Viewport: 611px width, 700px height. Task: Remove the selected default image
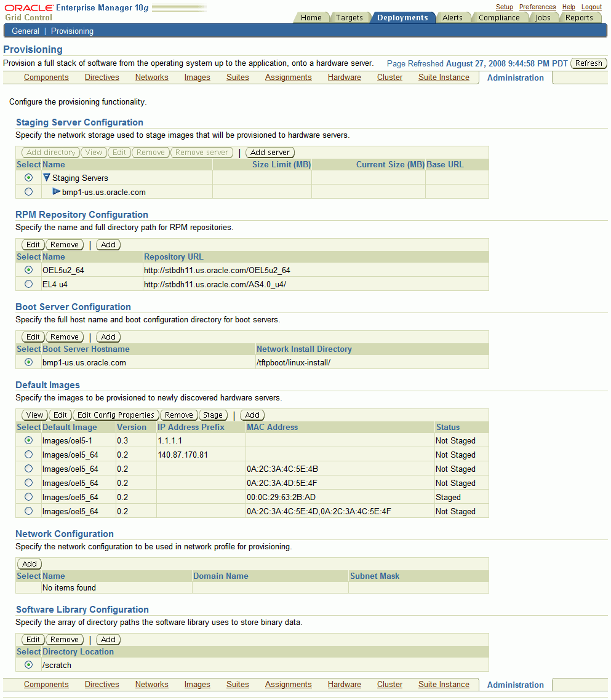click(x=178, y=415)
